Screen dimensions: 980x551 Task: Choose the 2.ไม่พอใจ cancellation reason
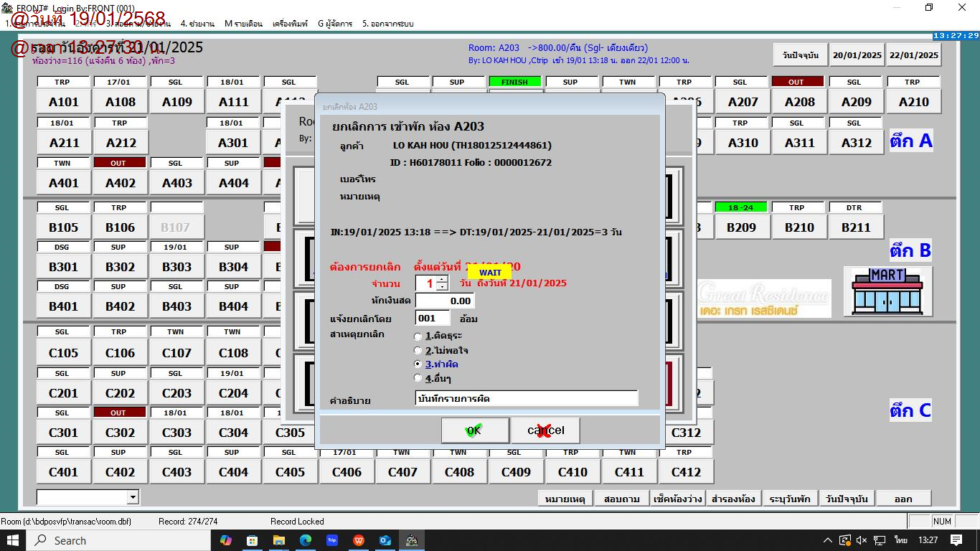click(x=418, y=351)
